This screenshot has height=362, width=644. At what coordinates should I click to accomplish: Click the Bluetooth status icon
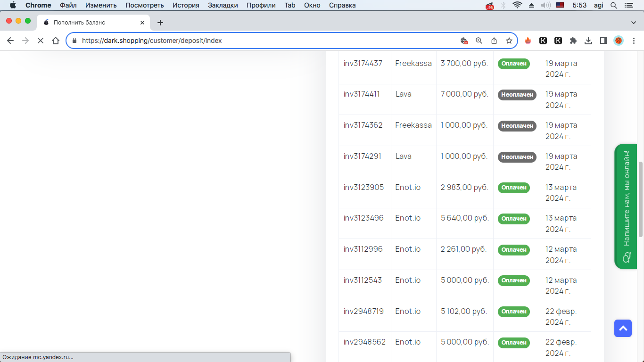(503, 5)
